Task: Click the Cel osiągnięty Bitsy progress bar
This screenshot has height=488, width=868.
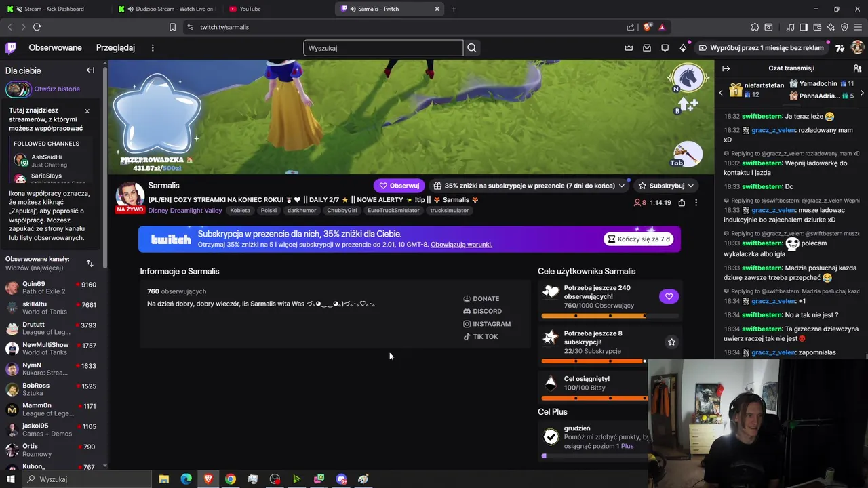Action: 594,398
